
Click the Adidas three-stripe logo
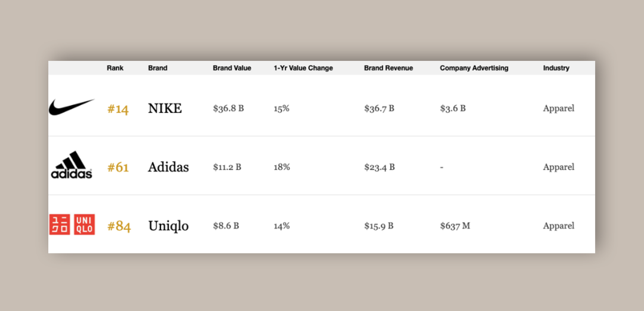coord(72,165)
